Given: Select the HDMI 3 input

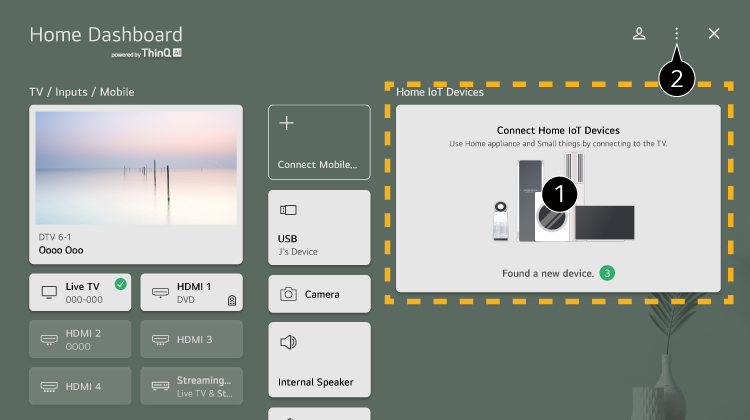Looking at the screenshot, I should pyautogui.click(x=191, y=339).
